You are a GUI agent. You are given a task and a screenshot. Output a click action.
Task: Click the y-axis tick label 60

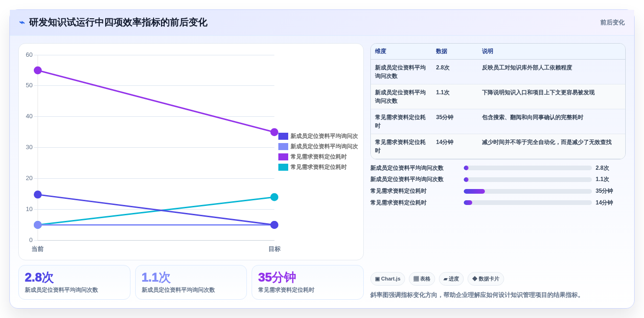[29, 55]
